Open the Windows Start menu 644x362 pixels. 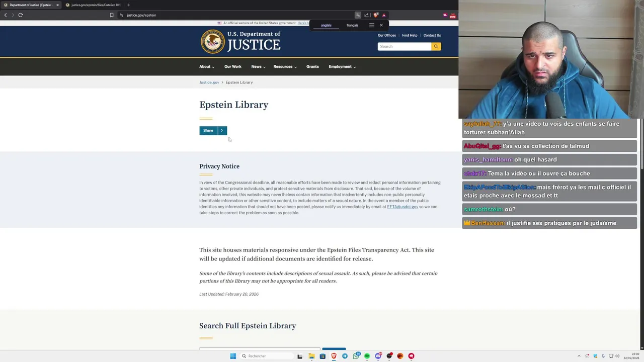[233, 356]
